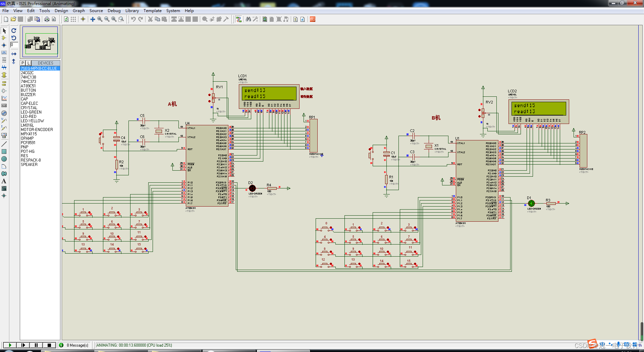Select LM016L in the devices list

[x=28, y=125]
